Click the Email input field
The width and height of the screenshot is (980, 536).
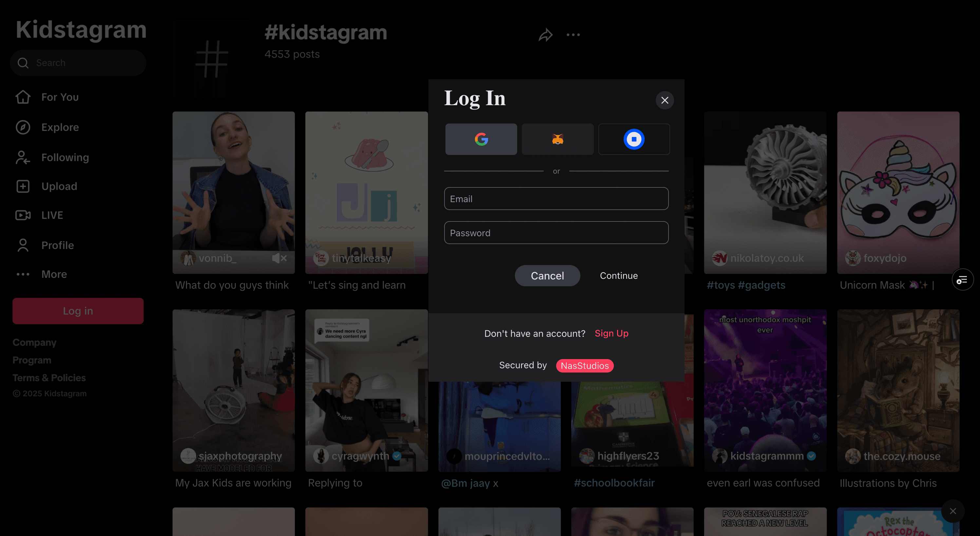pyautogui.click(x=556, y=199)
